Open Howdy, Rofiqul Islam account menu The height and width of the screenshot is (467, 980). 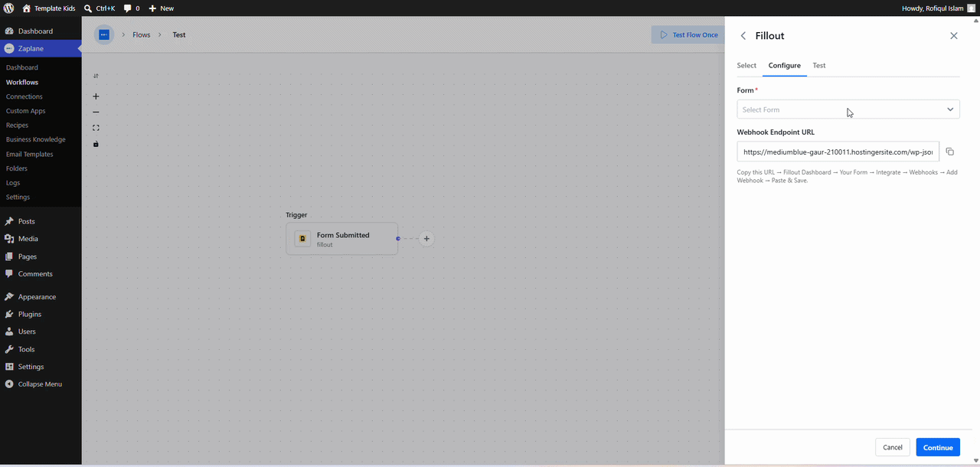point(939,8)
